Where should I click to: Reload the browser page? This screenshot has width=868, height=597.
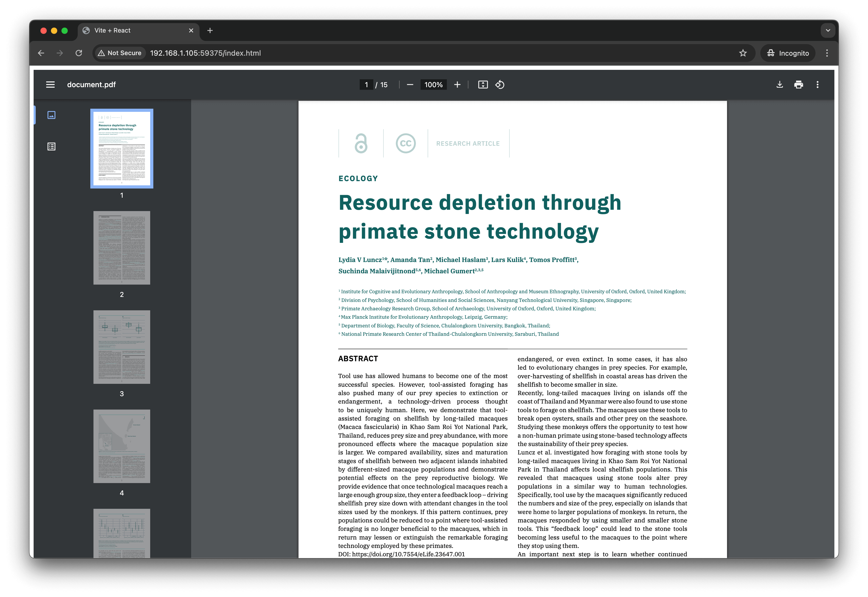click(79, 53)
